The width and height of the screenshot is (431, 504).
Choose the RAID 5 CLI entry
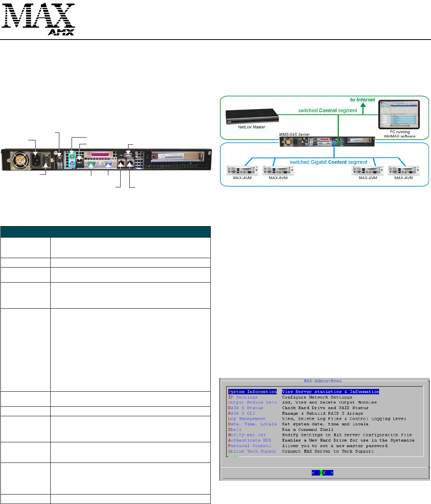[242, 413]
